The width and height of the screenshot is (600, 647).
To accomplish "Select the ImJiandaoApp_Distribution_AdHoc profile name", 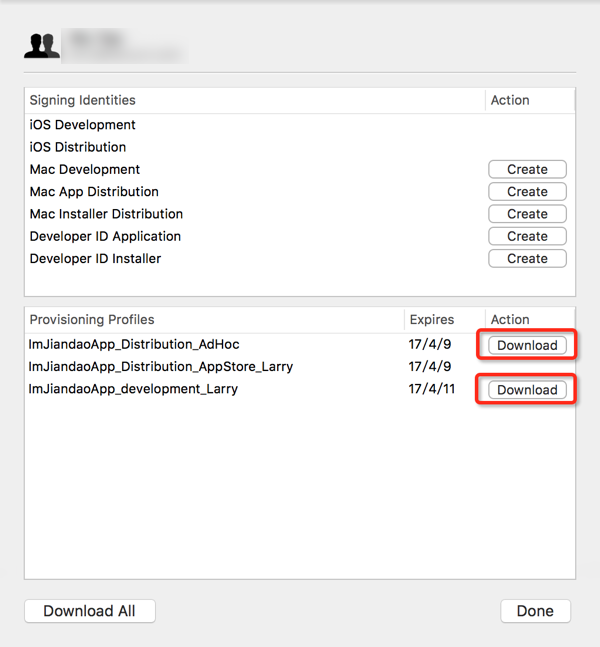I will click(x=134, y=345).
